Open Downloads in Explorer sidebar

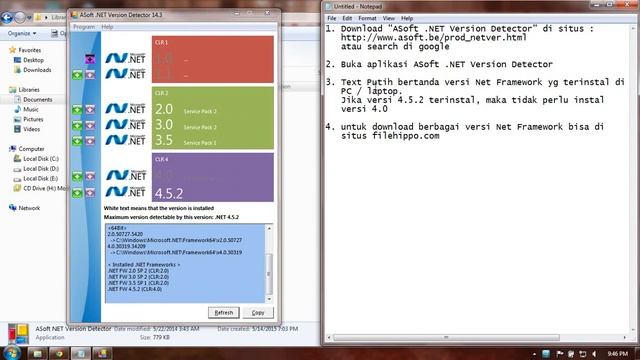click(x=37, y=70)
